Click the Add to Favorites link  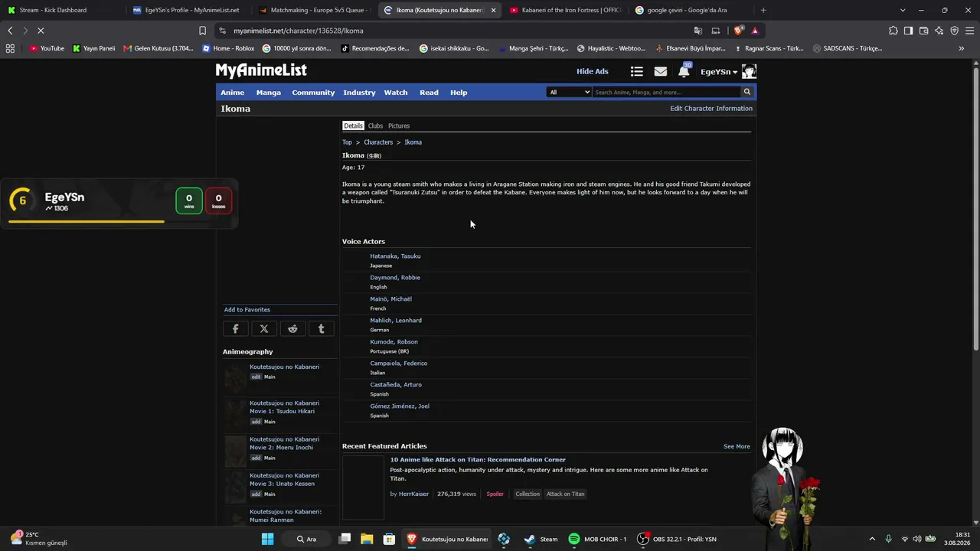click(x=247, y=310)
